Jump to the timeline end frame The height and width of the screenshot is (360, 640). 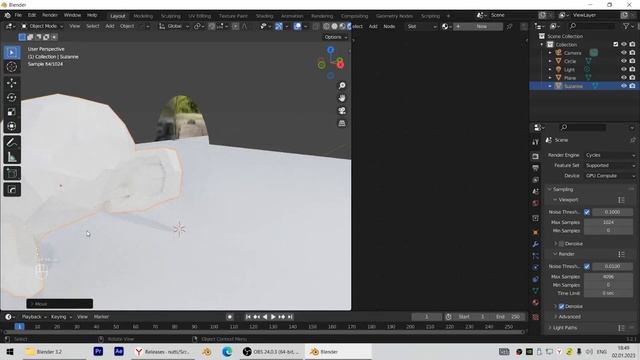point(290,317)
